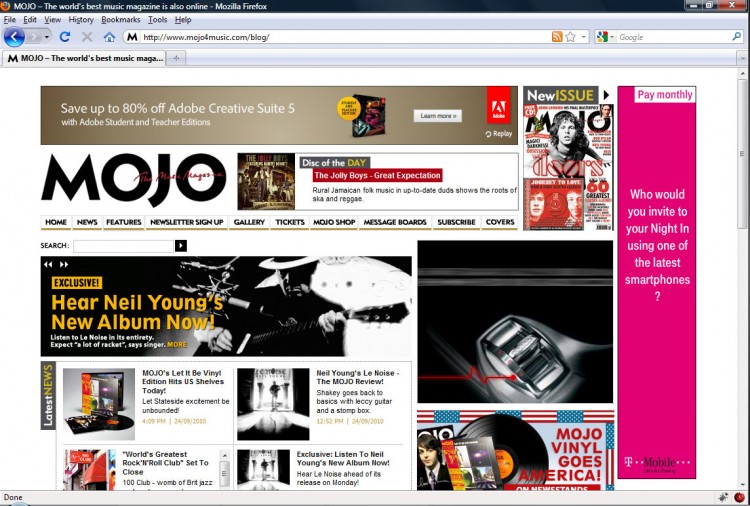This screenshot has height=506, width=750.
Task: Open the Bookmarks menu
Action: pyautogui.click(x=121, y=20)
